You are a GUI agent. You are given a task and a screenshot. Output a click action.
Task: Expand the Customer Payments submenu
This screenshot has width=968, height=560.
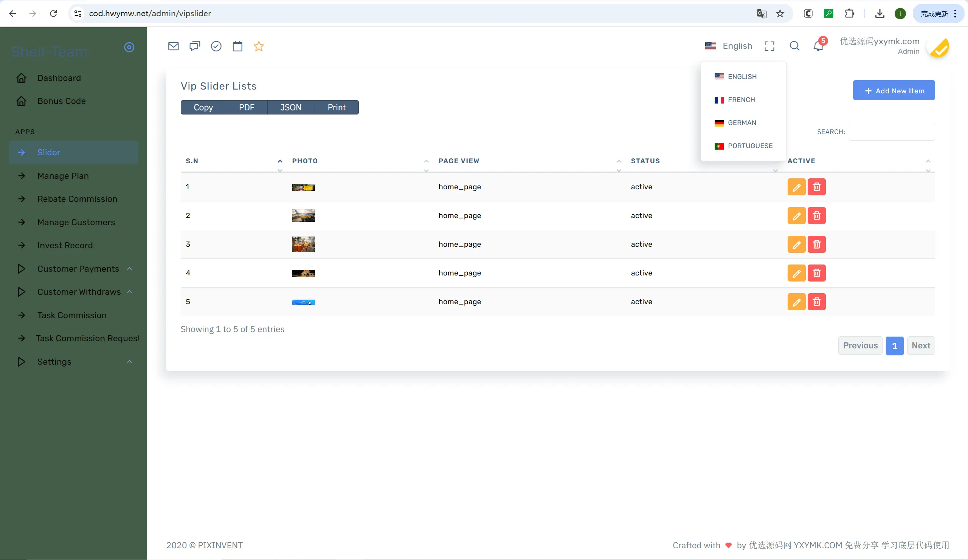click(78, 269)
